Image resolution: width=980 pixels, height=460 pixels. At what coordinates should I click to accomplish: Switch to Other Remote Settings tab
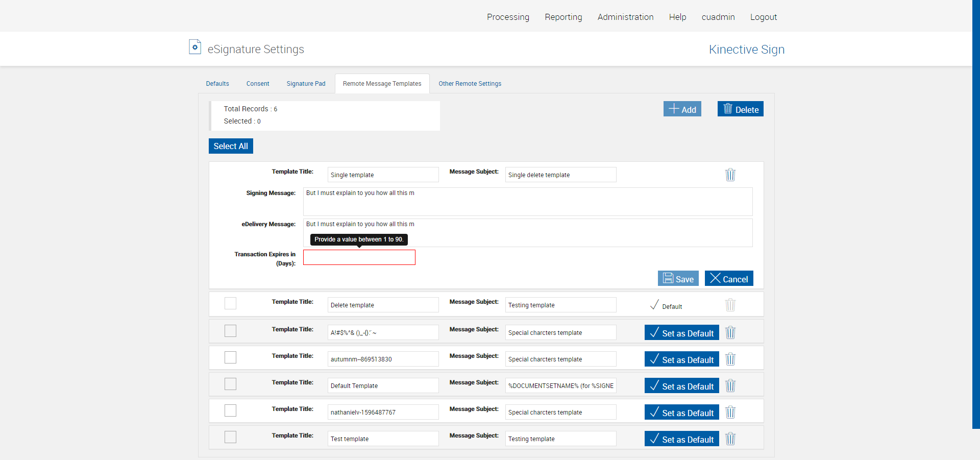470,84
